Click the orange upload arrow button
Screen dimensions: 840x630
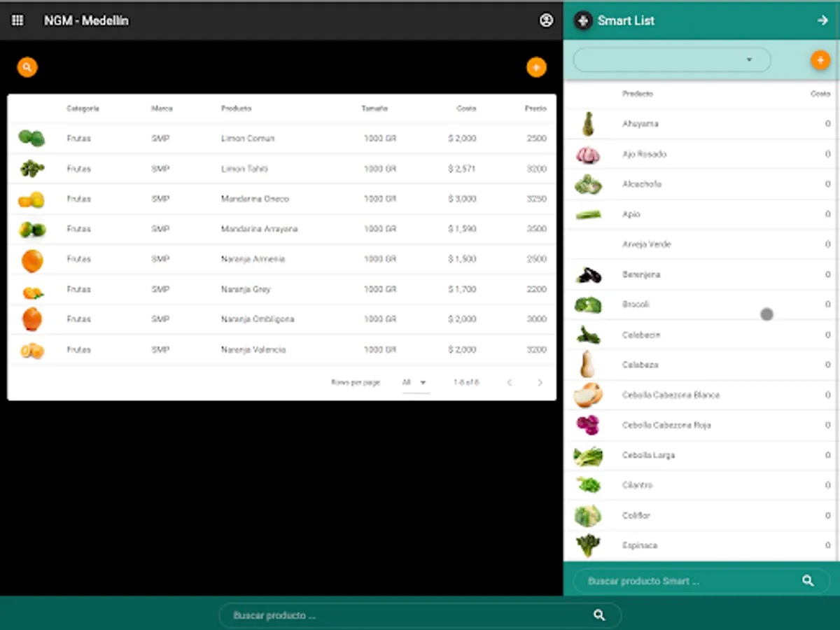coord(536,66)
